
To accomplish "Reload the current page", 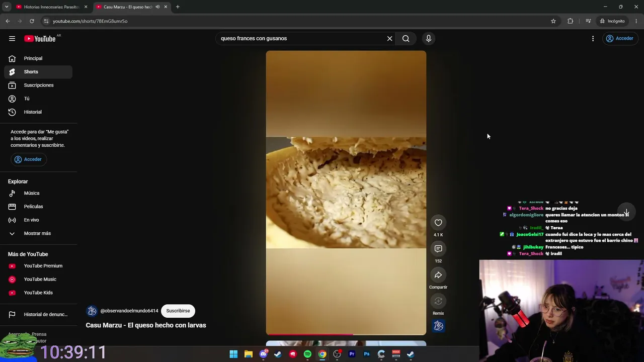I will [32, 21].
